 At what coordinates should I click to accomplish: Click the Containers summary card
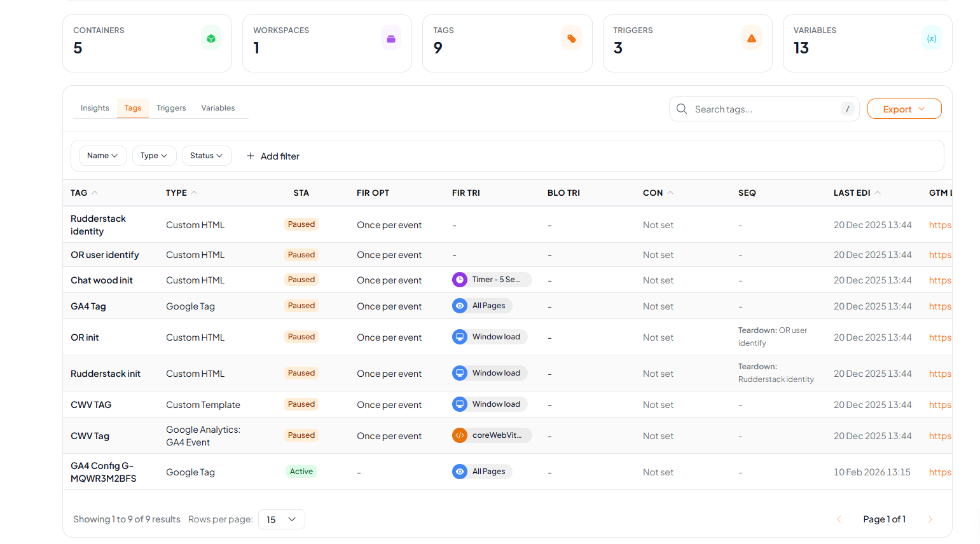point(147,43)
